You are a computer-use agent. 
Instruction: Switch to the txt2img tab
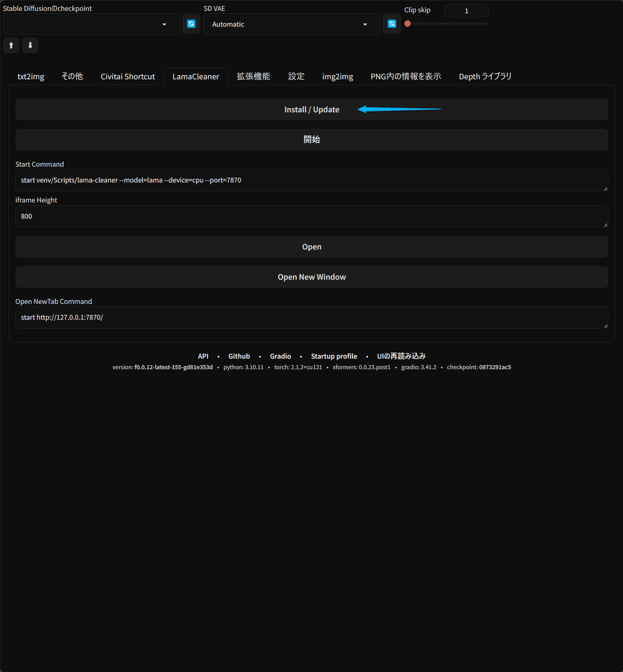click(x=31, y=76)
